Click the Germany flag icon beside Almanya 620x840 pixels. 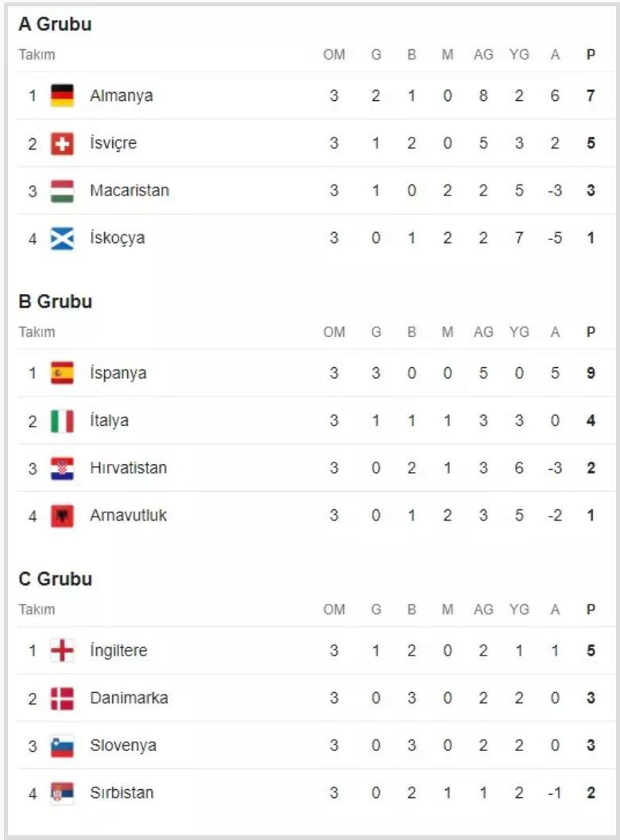coord(62,96)
